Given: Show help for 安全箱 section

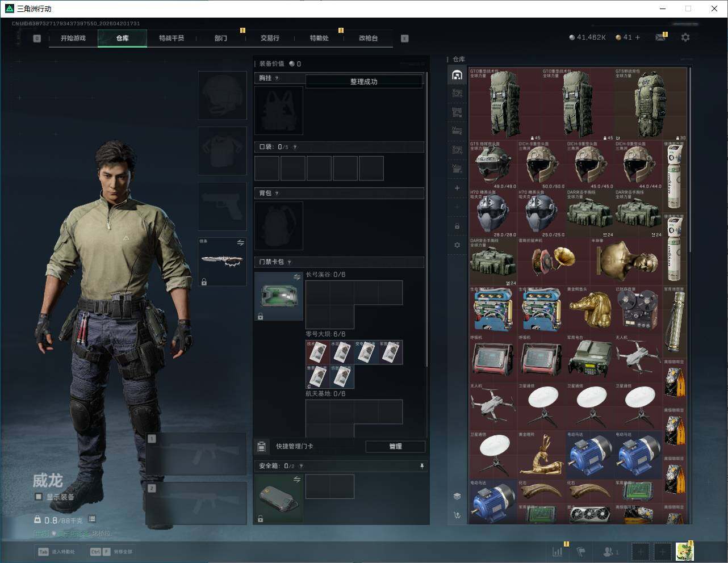Looking at the screenshot, I should click(301, 466).
